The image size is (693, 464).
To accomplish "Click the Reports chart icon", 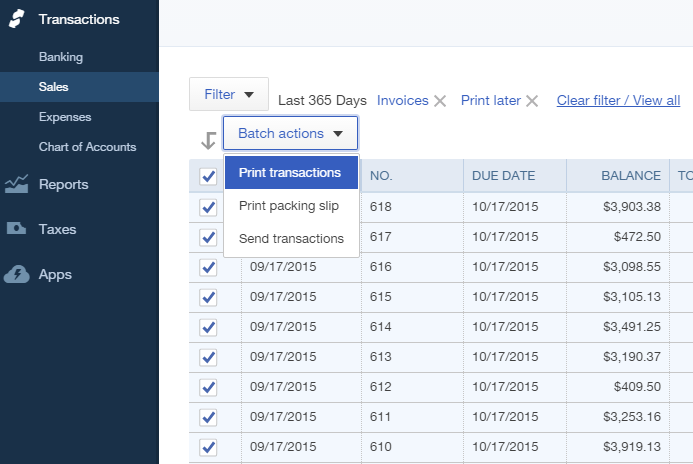I will point(17,184).
